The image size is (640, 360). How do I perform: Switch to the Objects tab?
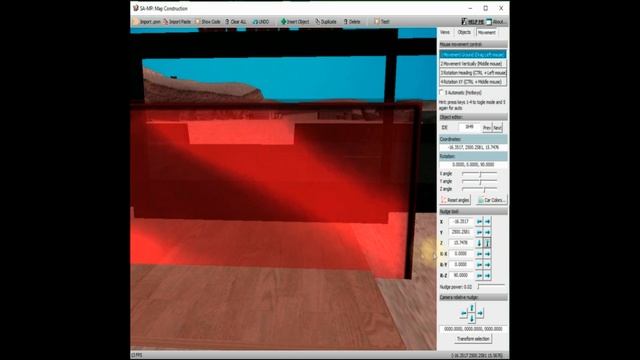point(464,32)
